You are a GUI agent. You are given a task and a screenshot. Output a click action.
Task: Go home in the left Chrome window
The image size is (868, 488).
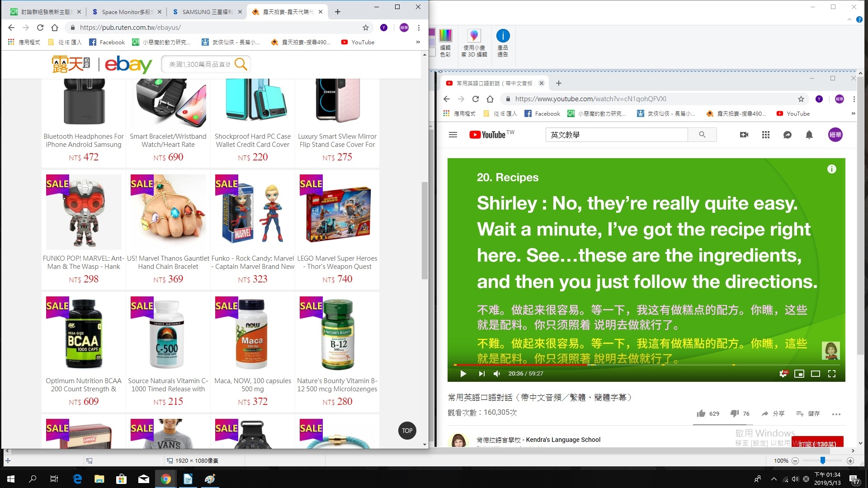(x=55, y=28)
